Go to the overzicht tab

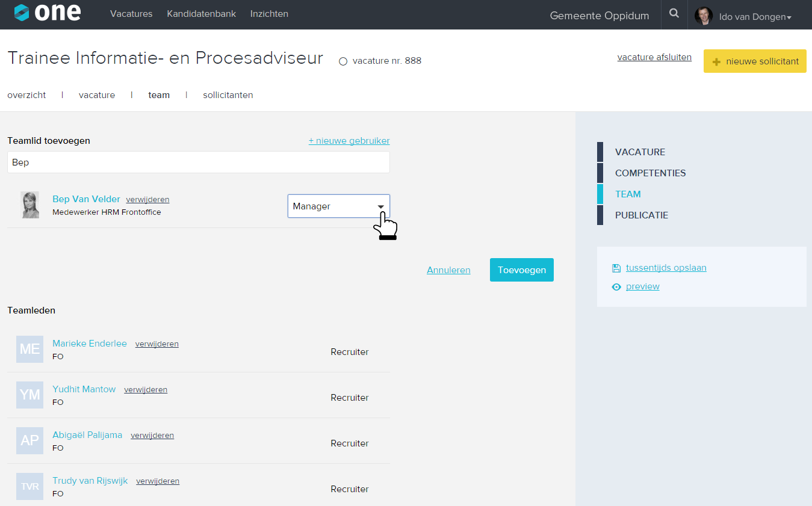[26, 95]
